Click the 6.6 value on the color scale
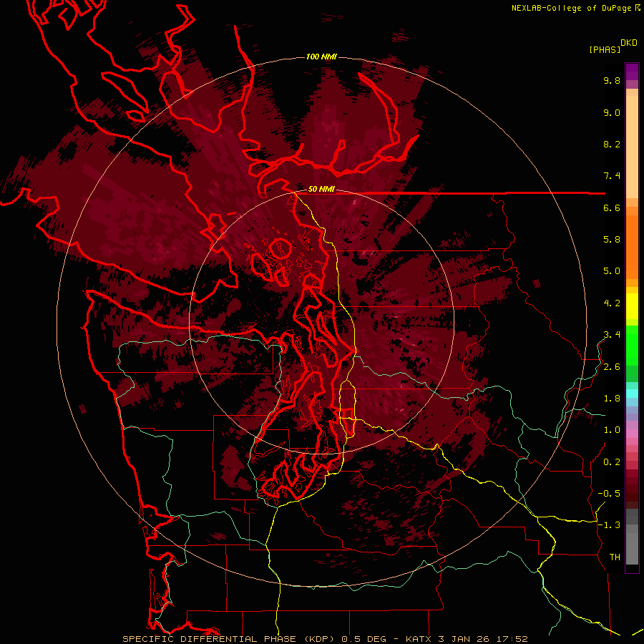The height and width of the screenshot is (644, 644). [612, 208]
